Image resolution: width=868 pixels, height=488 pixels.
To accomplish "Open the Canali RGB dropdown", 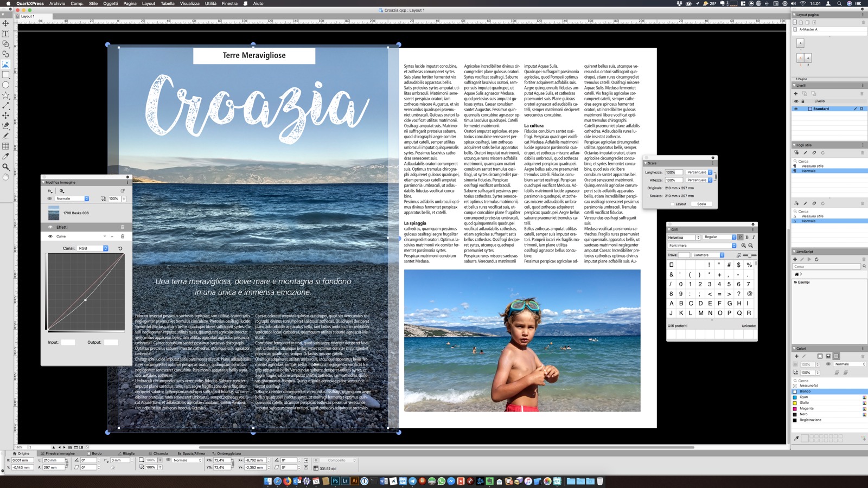I will click(93, 248).
